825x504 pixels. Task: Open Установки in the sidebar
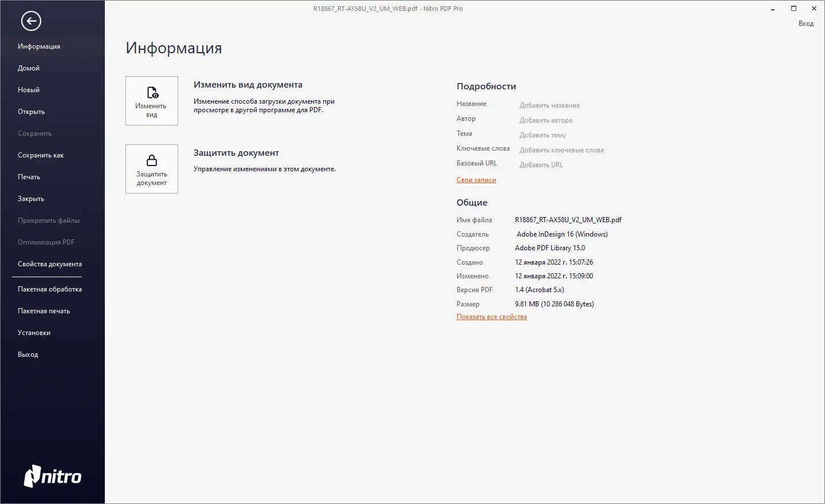click(x=34, y=333)
